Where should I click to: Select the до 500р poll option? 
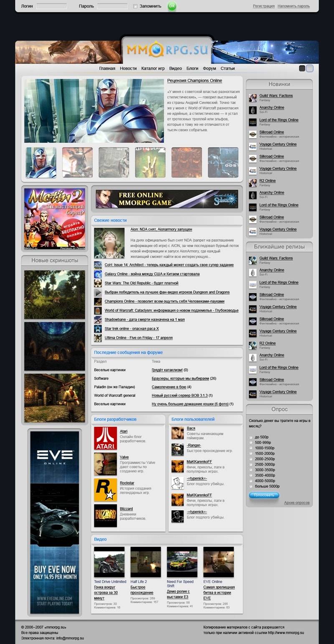(251, 437)
